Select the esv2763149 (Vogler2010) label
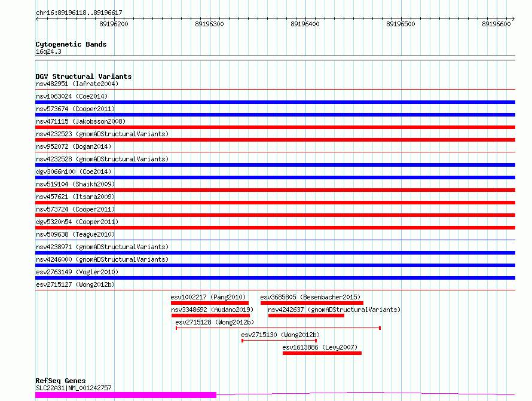The image size is (532, 401). pyautogui.click(x=77, y=272)
